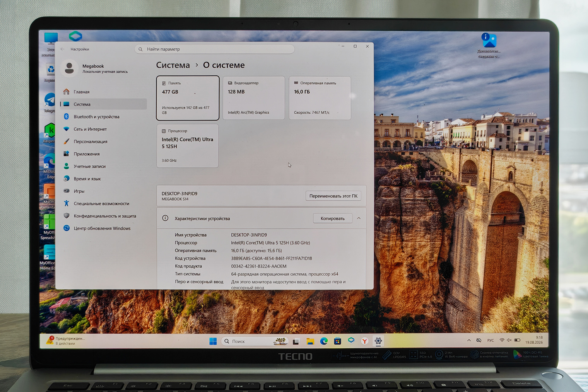
Task: Open Bluetooth и устройства settings
Action: click(104, 117)
